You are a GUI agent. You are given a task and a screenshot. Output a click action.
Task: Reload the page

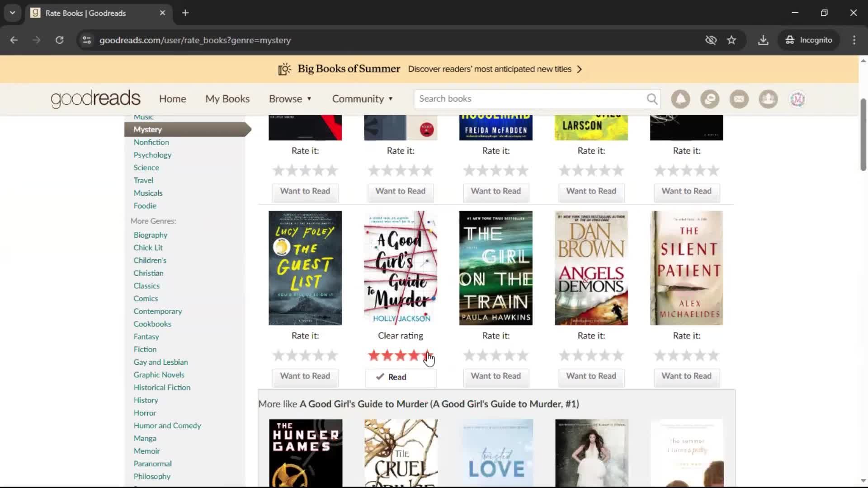click(59, 40)
